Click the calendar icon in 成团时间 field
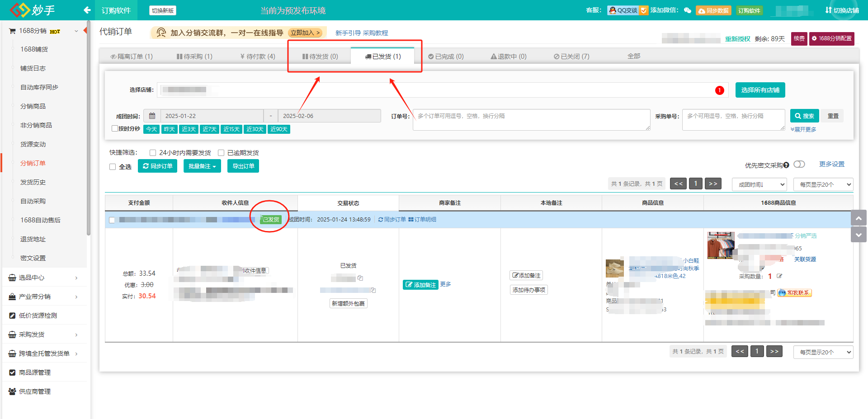The image size is (868, 419). 152,116
